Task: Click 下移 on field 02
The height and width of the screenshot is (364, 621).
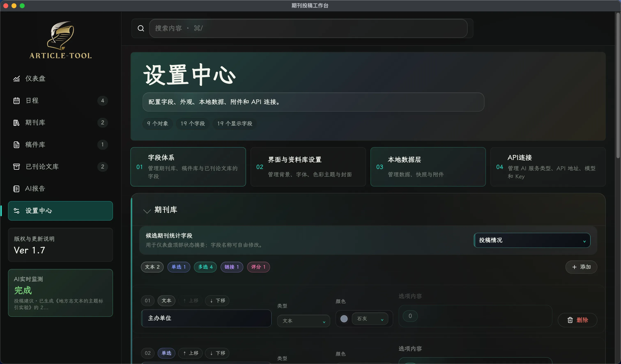Action: pyautogui.click(x=217, y=353)
